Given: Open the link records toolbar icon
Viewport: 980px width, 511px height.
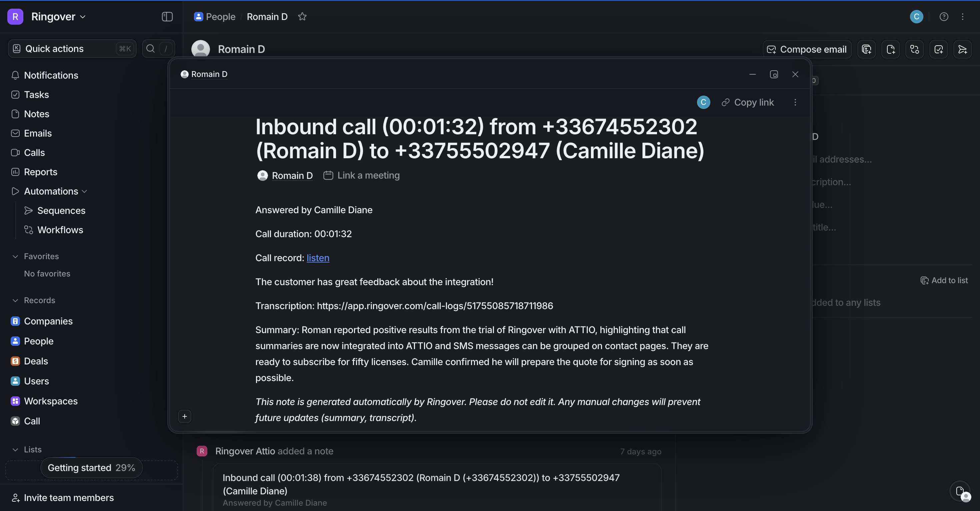Looking at the screenshot, I should point(915,49).
